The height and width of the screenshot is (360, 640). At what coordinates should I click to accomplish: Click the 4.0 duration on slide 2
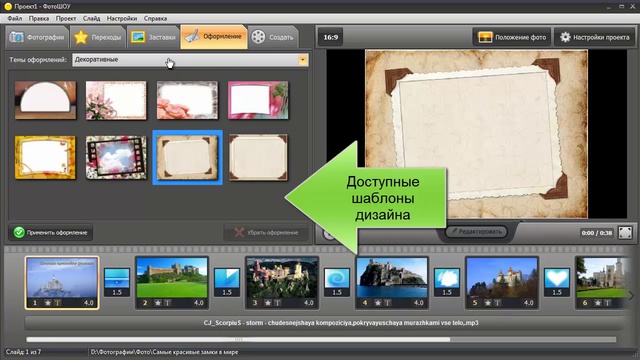199,303
